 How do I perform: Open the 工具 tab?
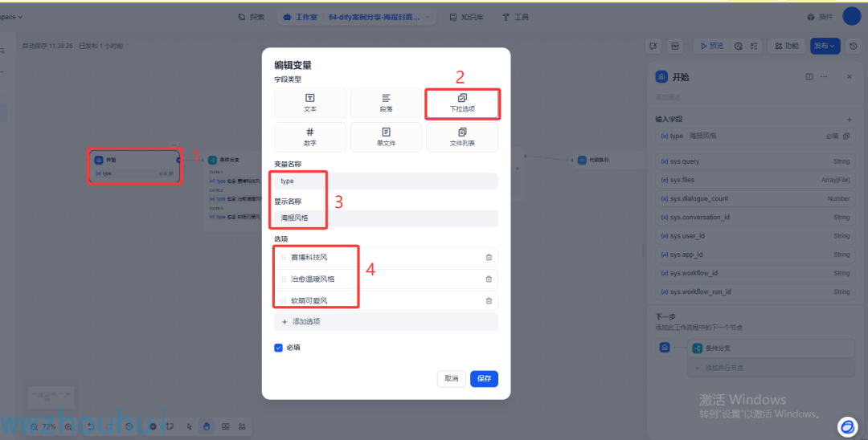click(515, 17)
